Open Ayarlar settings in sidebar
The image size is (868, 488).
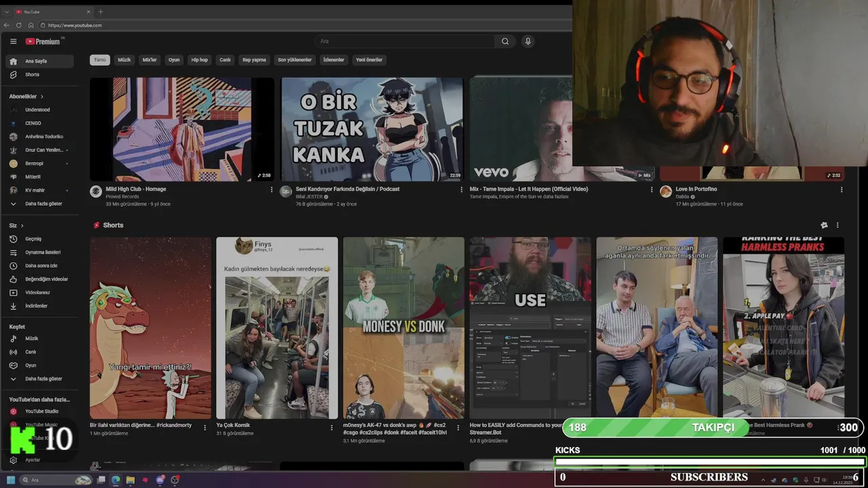click(39, 460)
